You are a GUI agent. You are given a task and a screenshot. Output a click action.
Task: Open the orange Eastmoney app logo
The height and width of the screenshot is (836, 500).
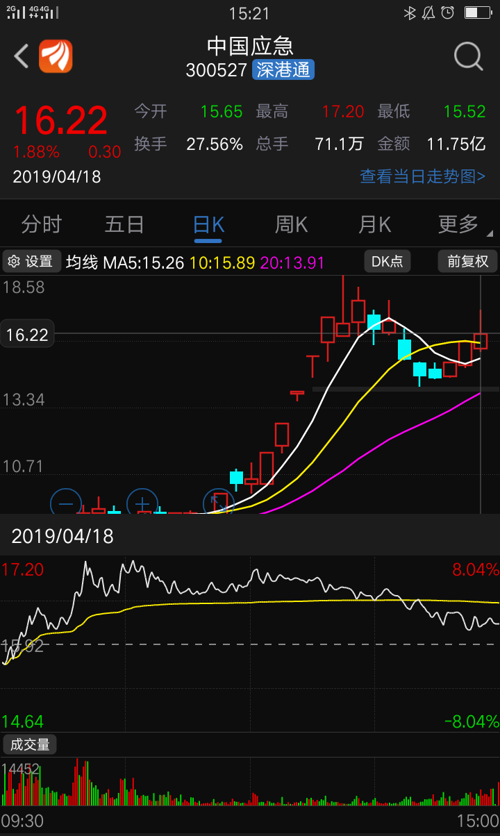[x=55, y=56]
